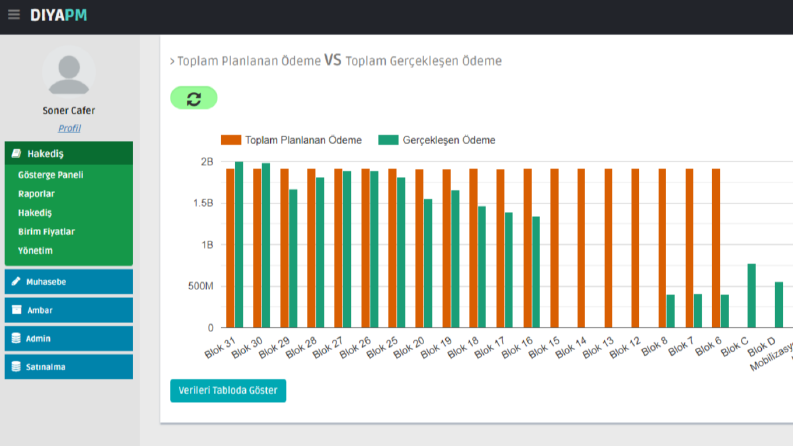Open Raporlar menu item
This screenshot has height=446, width=793.
[x=36, y=194]
